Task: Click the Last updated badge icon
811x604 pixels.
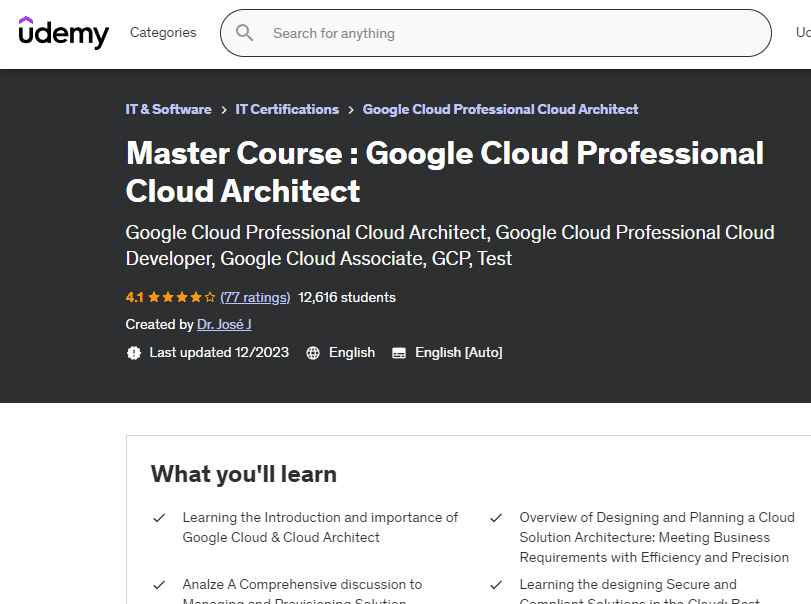Action: coord(134,353)
